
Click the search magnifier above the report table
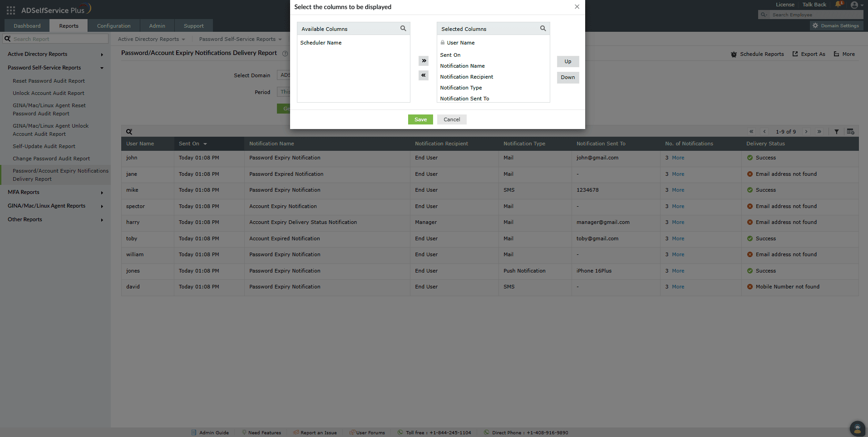point(129,131)
